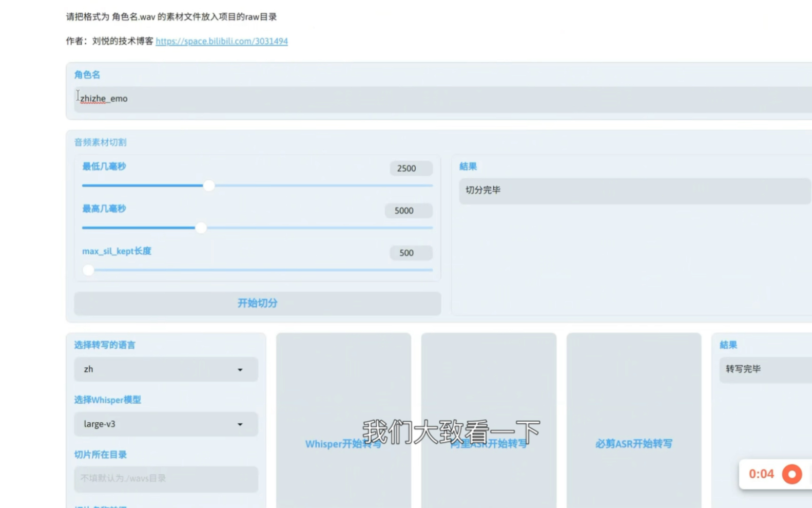Click the 结果 label above 转写完毕
The height and width of the screenshot is (508, 812).
(728, 345)
